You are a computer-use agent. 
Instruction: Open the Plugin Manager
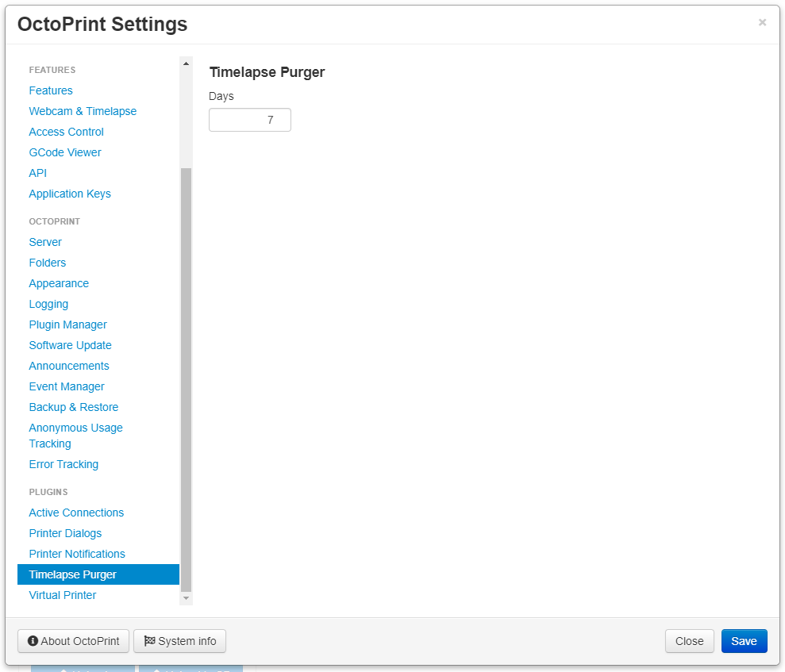pyautogui.click(x=67, y=324)
